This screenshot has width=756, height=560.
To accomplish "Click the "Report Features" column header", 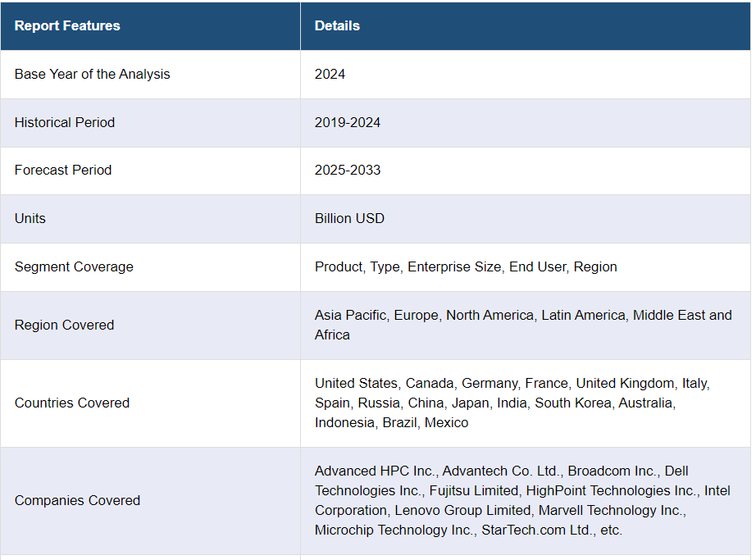I will click(x=67, y=25).
